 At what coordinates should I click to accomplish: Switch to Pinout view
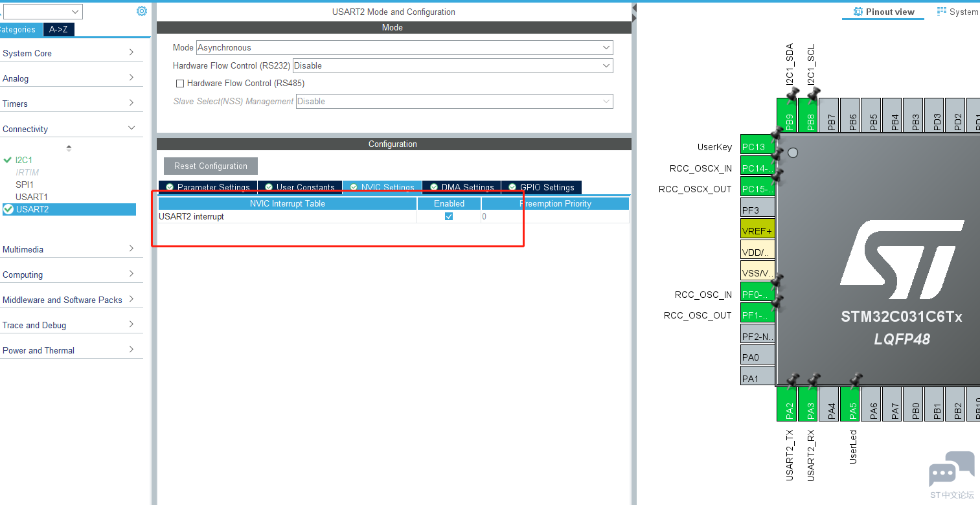pyautogui.click(x=883, y=12)
